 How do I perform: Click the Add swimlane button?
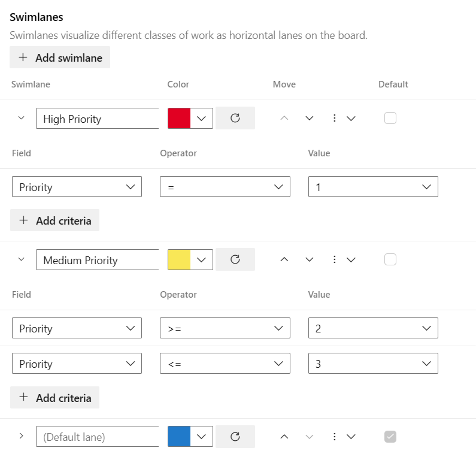[x=60, y=58]
